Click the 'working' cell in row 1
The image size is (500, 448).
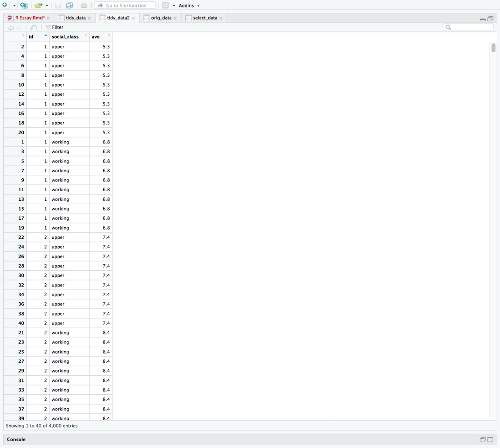pos(69,142)
